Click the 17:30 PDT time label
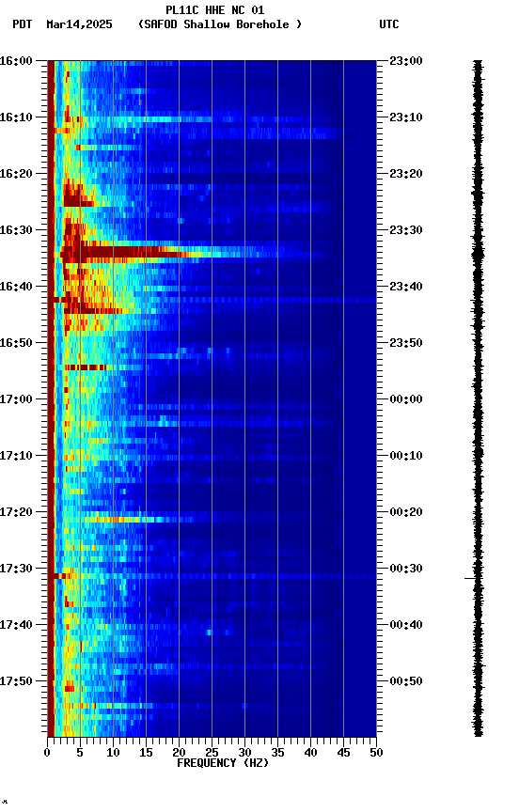Image resolution: width=519 pixels, height=812 pixels. tap(16, 569)
